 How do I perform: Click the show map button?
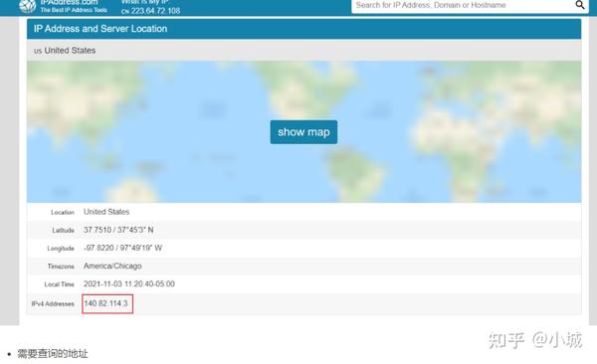click(x=303, y=132)
